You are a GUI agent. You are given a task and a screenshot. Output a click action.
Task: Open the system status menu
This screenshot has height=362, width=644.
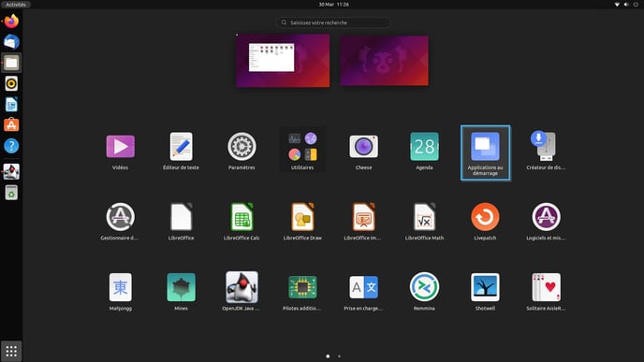pyautogui.click(x=626, y=5)
